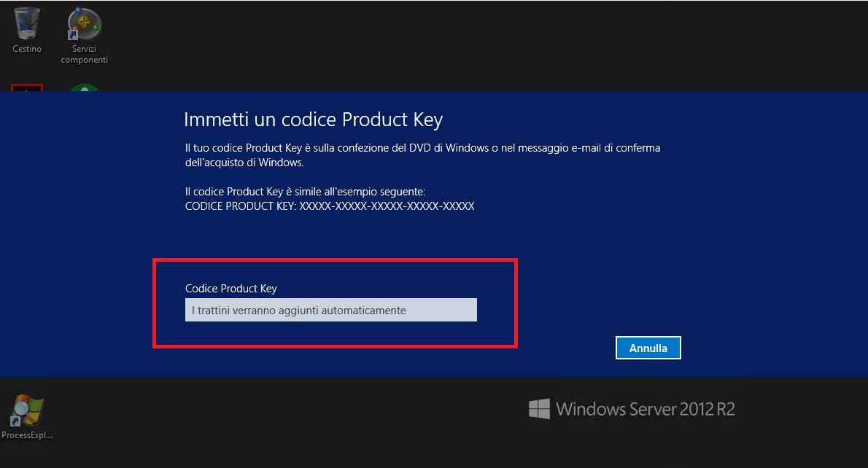Click the partially hidden green circular desktop icon
Viewport: 868px width, 468px height.
point(84,87)
